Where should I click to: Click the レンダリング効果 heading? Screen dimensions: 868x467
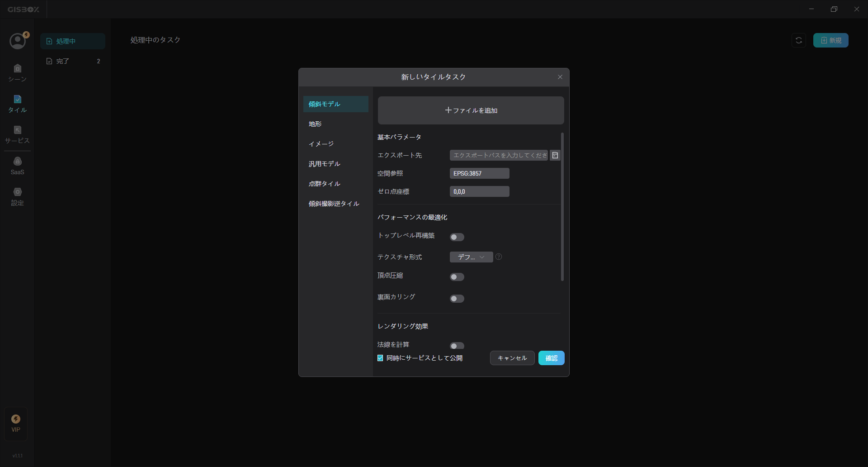point(403,326)
